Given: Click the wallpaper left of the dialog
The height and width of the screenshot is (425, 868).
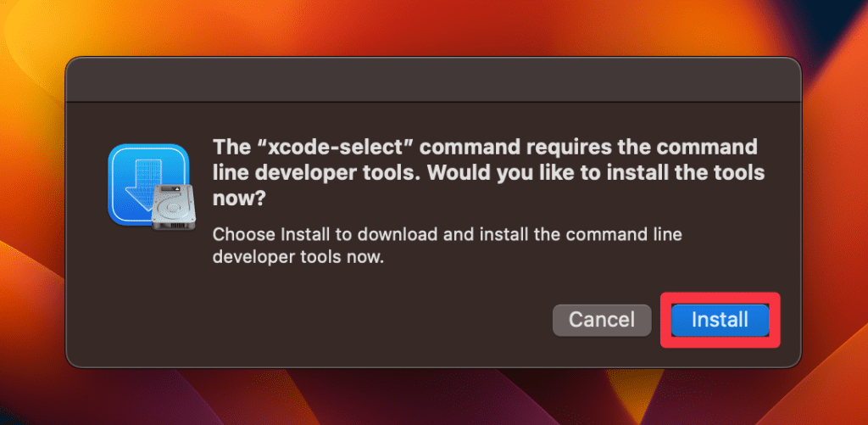Looking at the screenshot, I should tap(31, 212).
